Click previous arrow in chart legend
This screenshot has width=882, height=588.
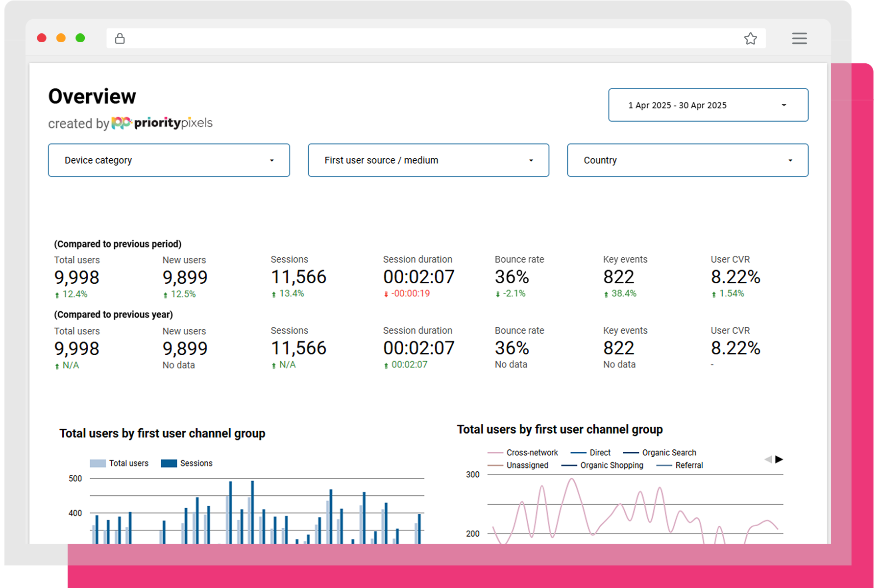pos(768,460)
